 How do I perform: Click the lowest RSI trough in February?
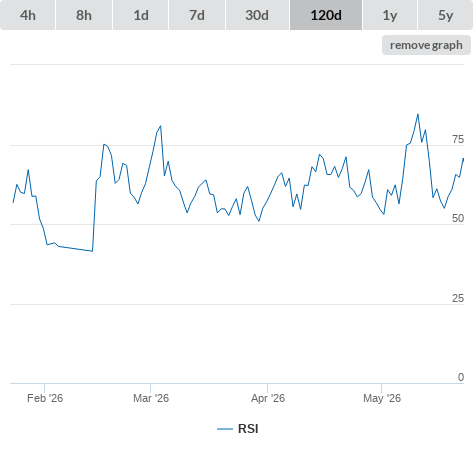pos(92,251)
